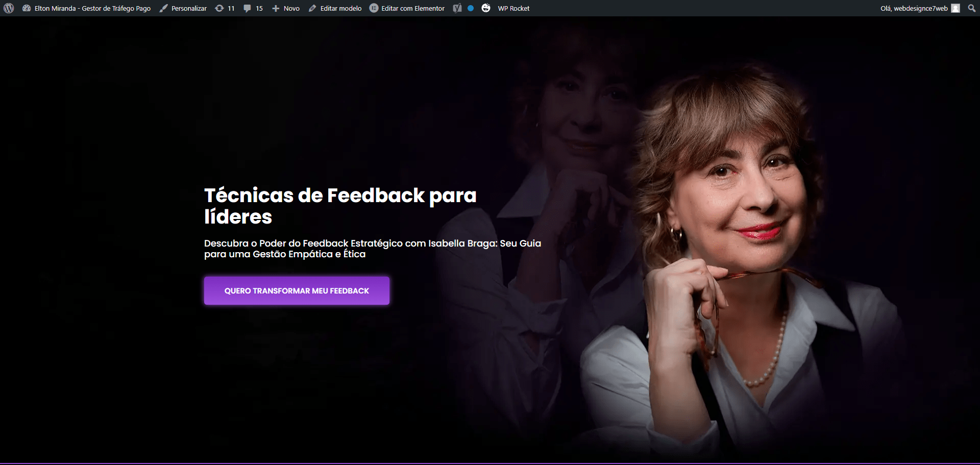Open the Olá, webdesignce7web account menu

tap(914, 8)
